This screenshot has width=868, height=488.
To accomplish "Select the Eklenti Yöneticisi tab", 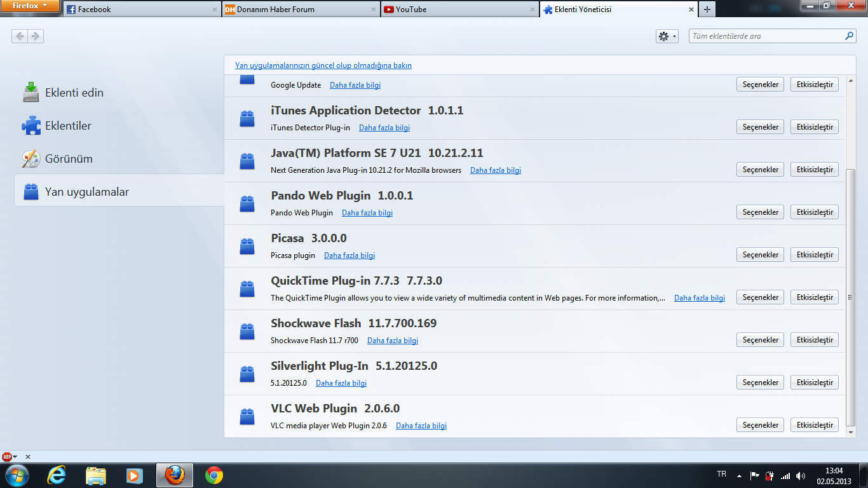I will (618, 10).
